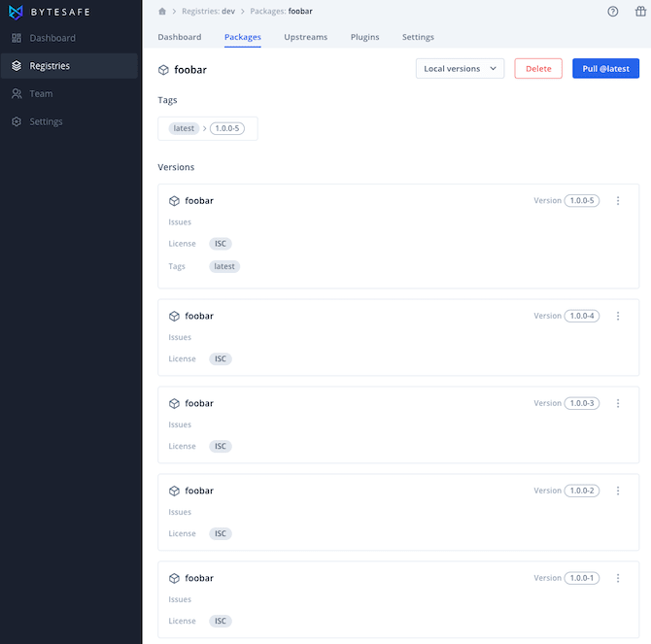The width and height of the screenshot is (651, 644).
Task: Click the 1.0.0-1 version badge
Action: click(582, 578)
